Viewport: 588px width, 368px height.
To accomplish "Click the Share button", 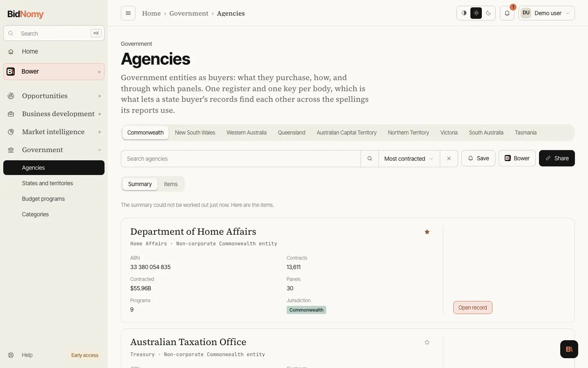I will [557, 158].
